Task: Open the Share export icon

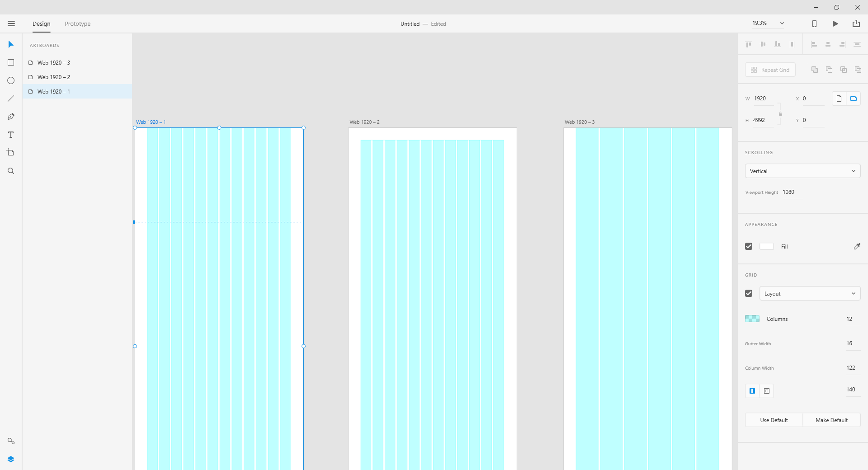Action: (x=856, y=23)
